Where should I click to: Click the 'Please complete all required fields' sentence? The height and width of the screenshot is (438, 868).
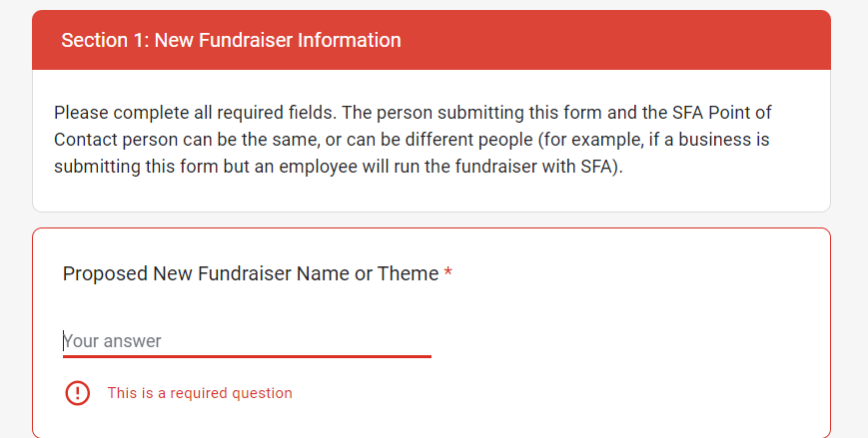[x=195, y=113]
